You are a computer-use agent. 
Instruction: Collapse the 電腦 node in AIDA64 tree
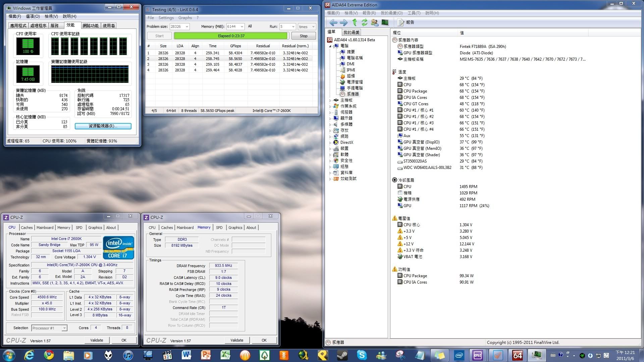tap(330, 46)
